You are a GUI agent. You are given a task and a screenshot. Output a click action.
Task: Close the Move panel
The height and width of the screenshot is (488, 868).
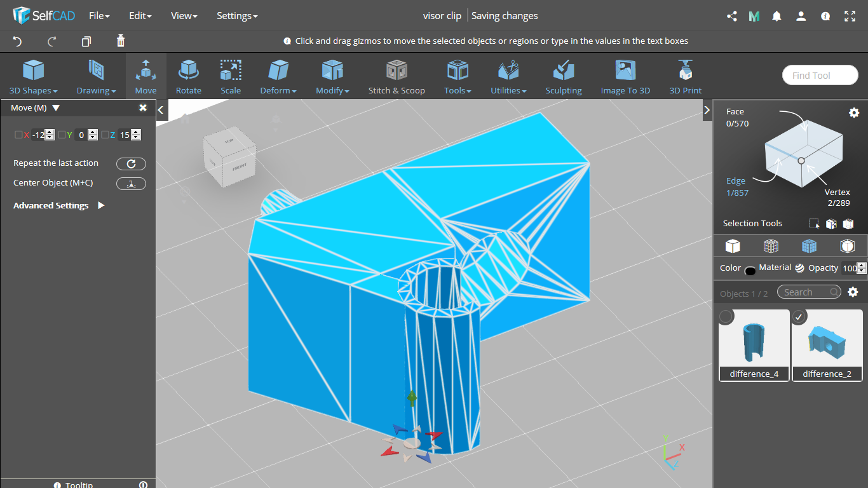(x=143, y=108)
